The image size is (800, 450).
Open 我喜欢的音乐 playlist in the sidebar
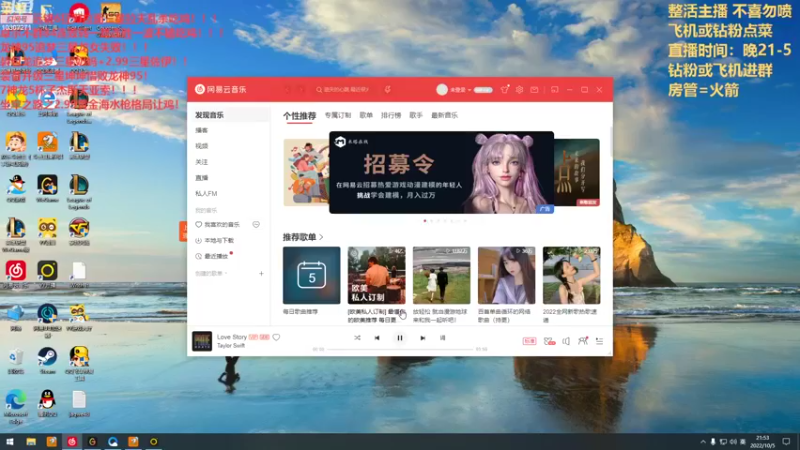[x=218, y=224]
